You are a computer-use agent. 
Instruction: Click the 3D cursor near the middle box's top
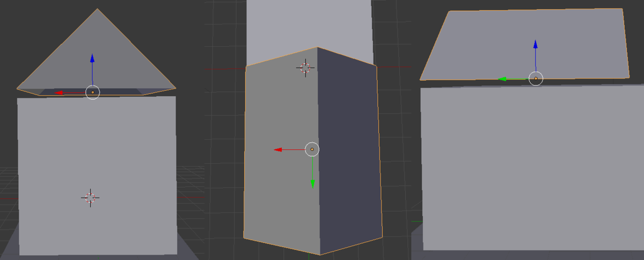click(305, 67)
